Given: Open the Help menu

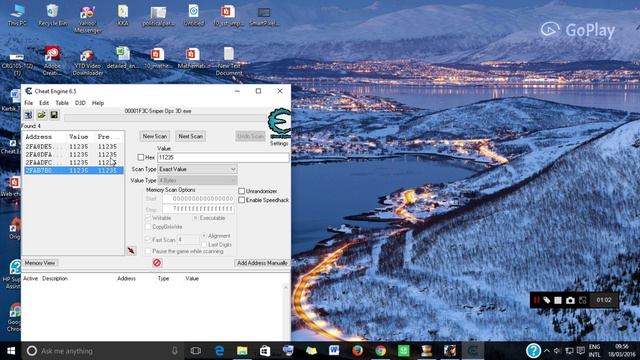Looking at the screenshot, I should [x=98, y=103].
